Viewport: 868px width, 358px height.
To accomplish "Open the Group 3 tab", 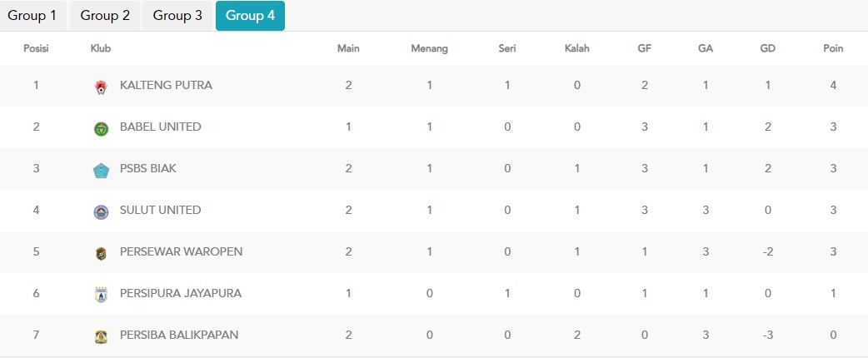I will pos(177,16).
